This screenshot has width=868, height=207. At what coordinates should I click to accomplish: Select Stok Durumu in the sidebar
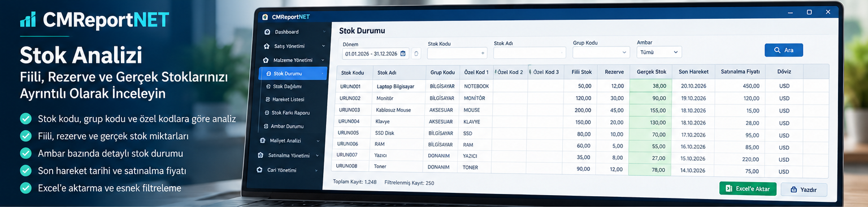point(293,74)
